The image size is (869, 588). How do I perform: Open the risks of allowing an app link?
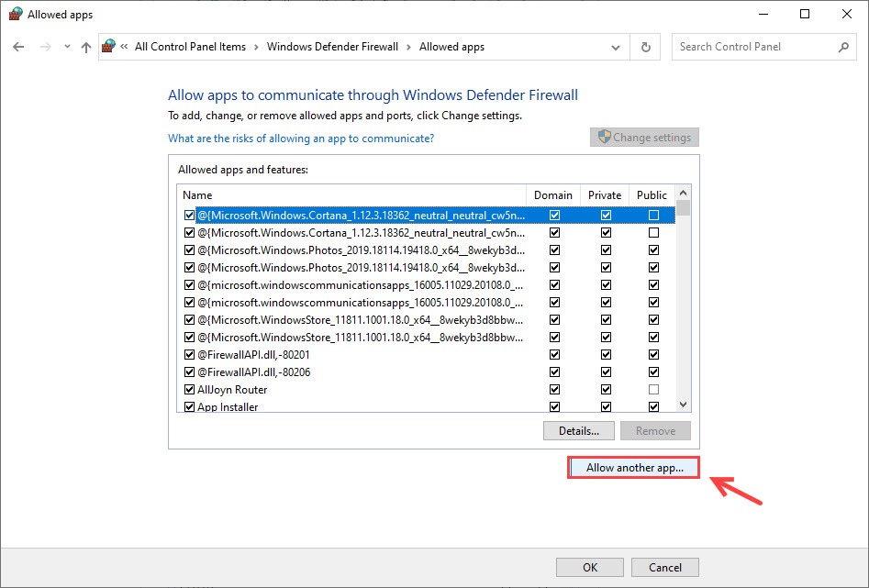(x=301, y=138)
